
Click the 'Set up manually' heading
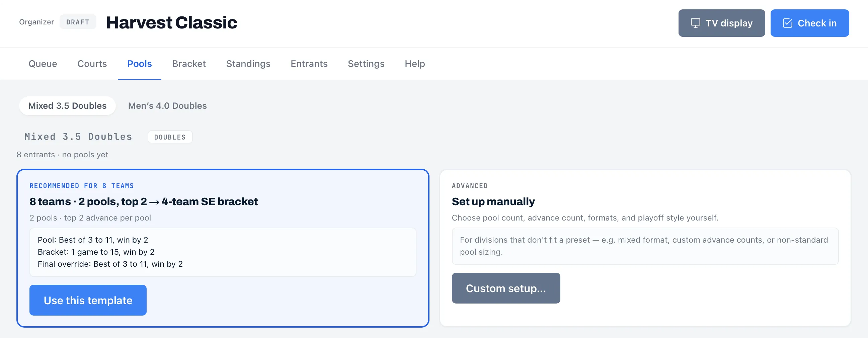[x=493, y=201]
